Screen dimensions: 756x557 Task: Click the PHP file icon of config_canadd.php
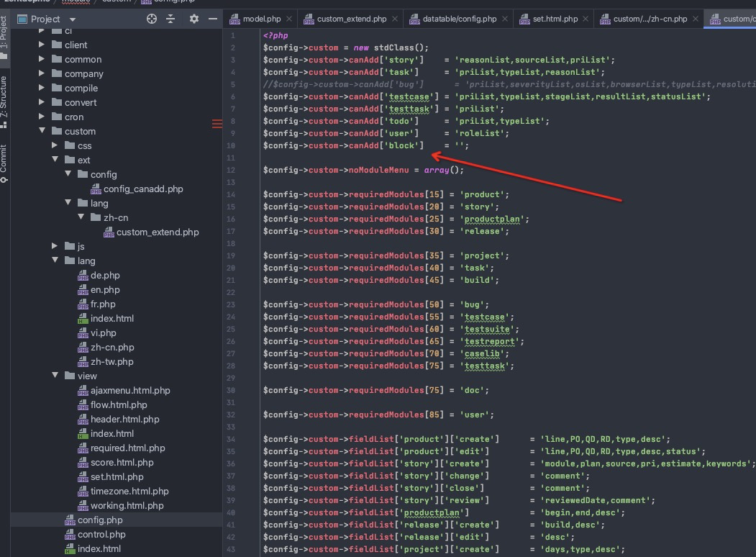[x=96, y=189]
